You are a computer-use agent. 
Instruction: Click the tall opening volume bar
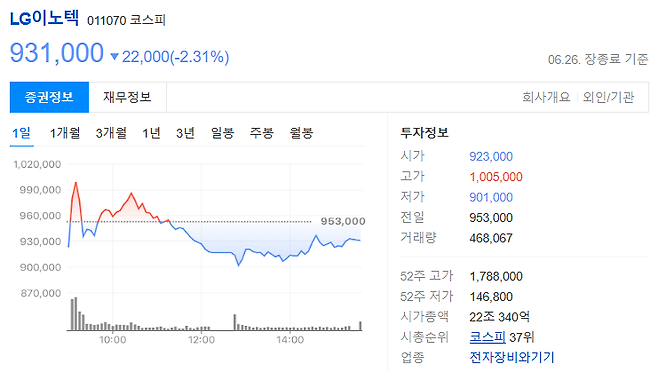76,314
